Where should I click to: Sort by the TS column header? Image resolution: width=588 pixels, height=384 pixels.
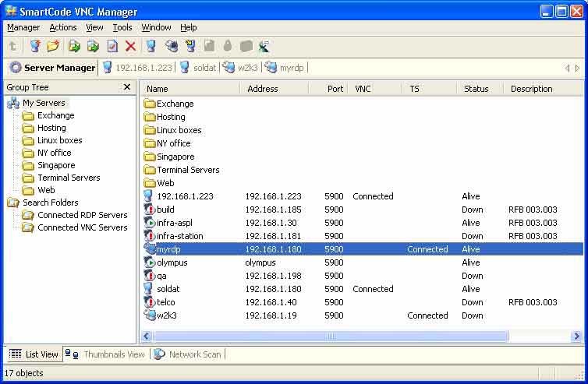point(430,89)
